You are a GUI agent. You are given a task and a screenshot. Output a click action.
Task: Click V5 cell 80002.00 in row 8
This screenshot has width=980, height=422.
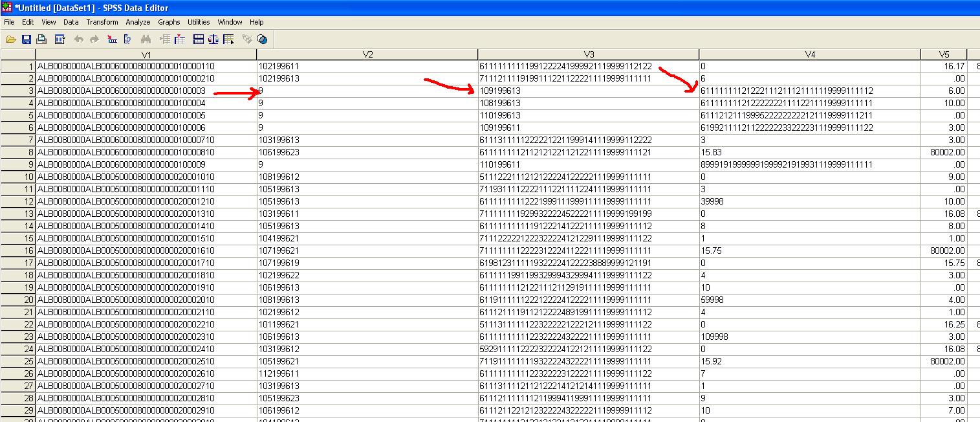coord(944,153)
